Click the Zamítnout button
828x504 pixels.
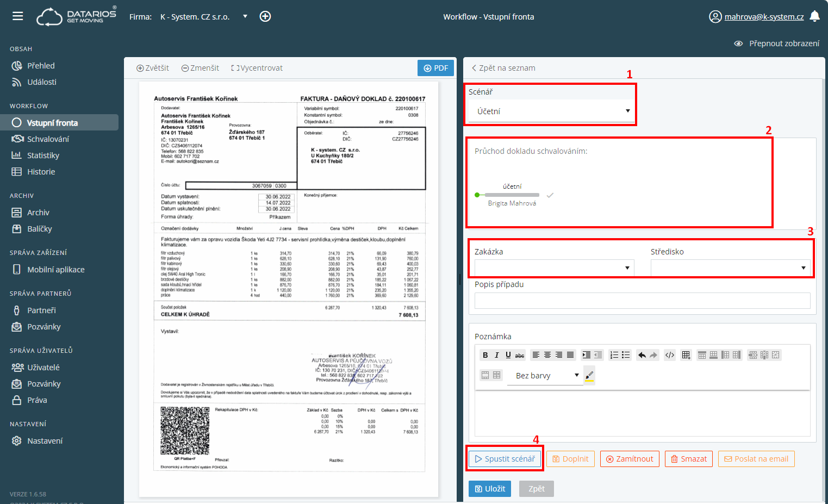[x=630, y=459]
